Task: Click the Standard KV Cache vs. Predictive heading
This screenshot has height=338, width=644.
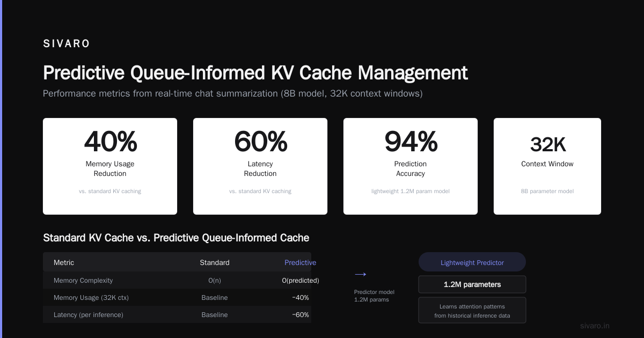Action: (176, 238)
